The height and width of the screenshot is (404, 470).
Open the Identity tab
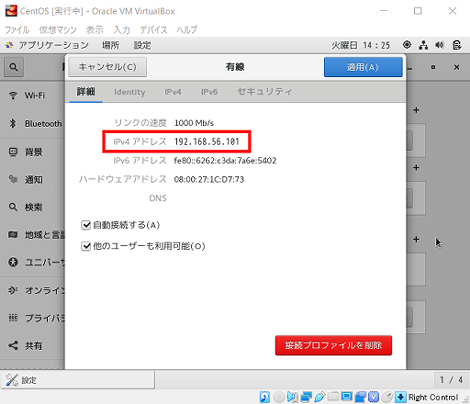[x=130, y=92]
